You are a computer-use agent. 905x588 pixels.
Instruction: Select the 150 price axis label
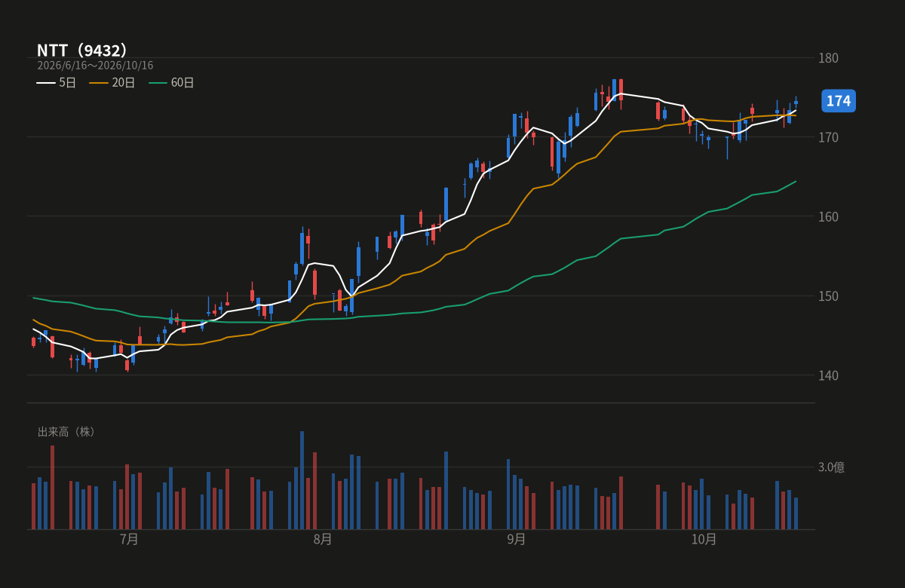click(x=828, y=296)
